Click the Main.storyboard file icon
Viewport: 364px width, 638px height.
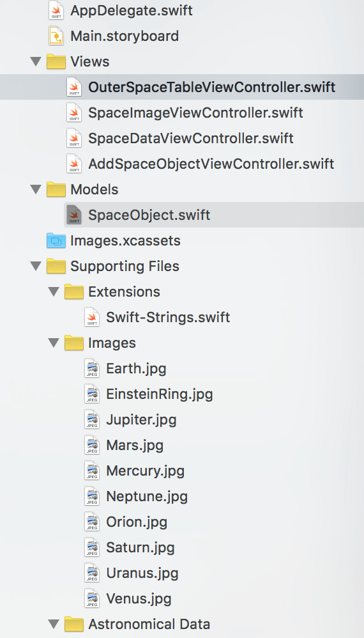point(56,36)
